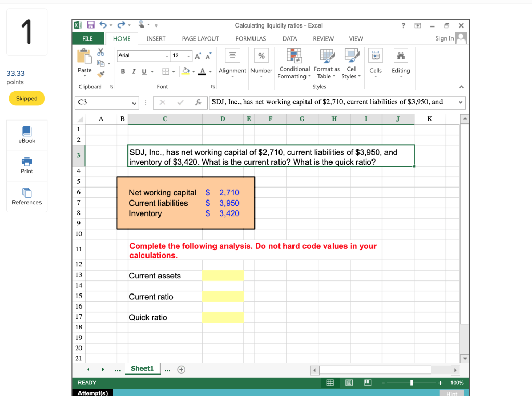Click the zoom slider handle

click(411, 383)
